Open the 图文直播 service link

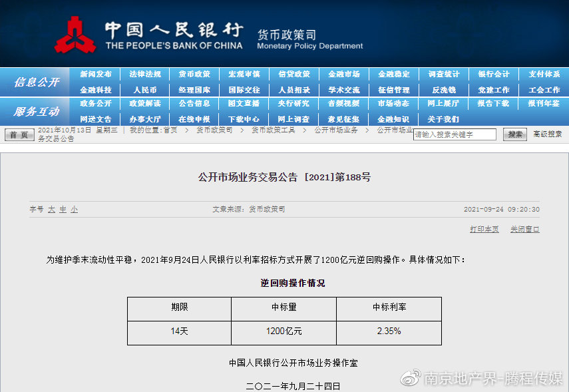244,103
